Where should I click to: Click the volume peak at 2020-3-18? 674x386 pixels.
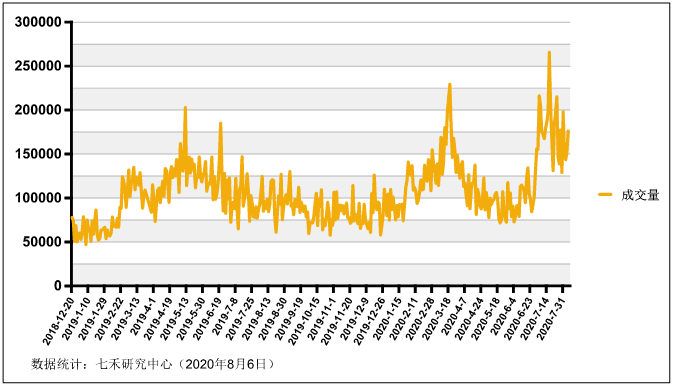pos(450,85)
